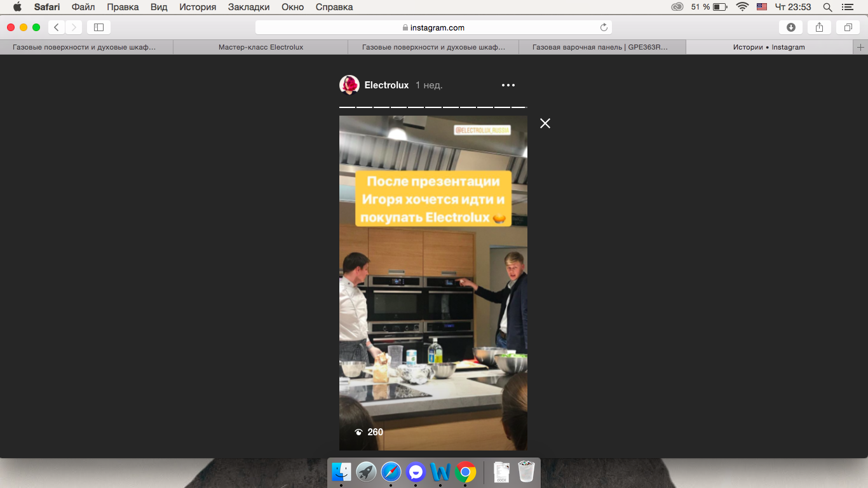The image size is (868, 488).
Task: Go back to the previous page
Action: pyautogui.click(x=57, y=27)
